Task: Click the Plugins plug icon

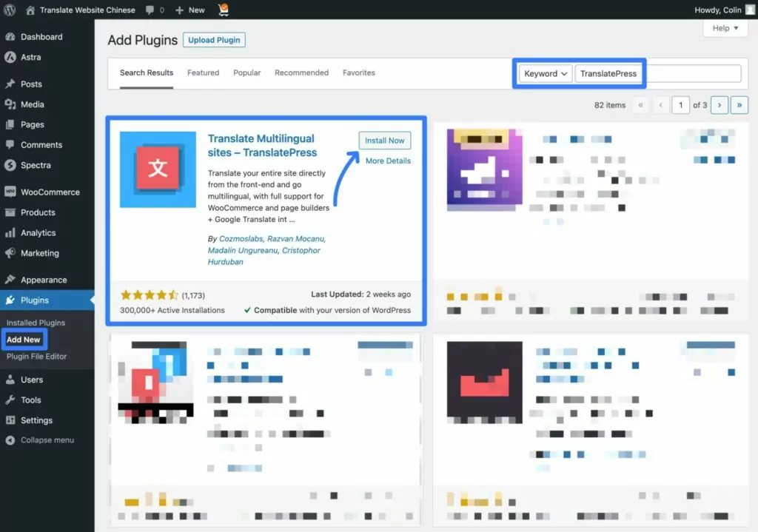Action: click(x=10, y=300)
